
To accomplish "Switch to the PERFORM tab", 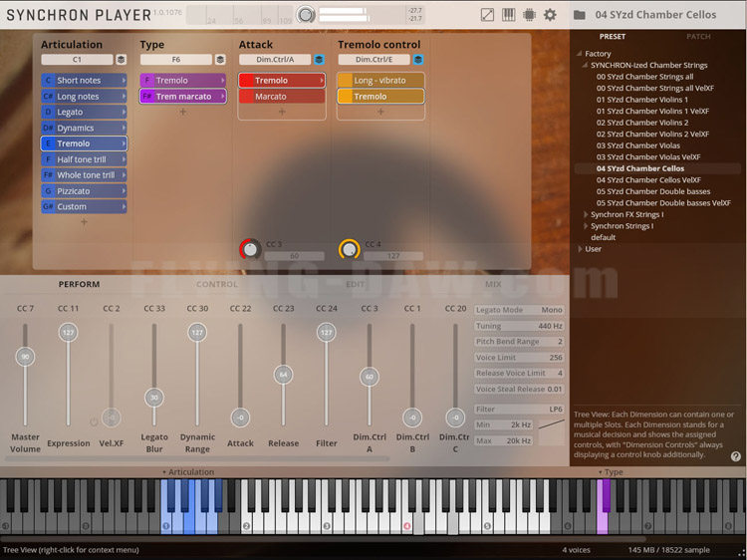I will (79, 284).
